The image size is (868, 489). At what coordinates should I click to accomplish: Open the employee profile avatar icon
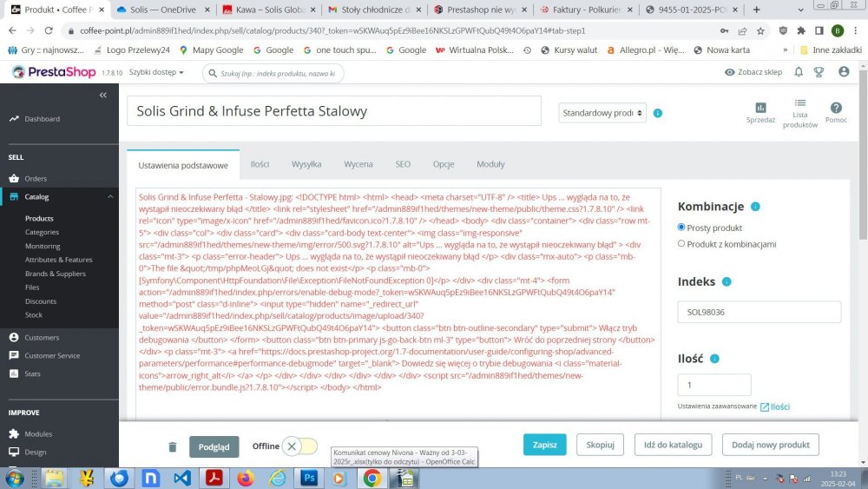[844, 72]
